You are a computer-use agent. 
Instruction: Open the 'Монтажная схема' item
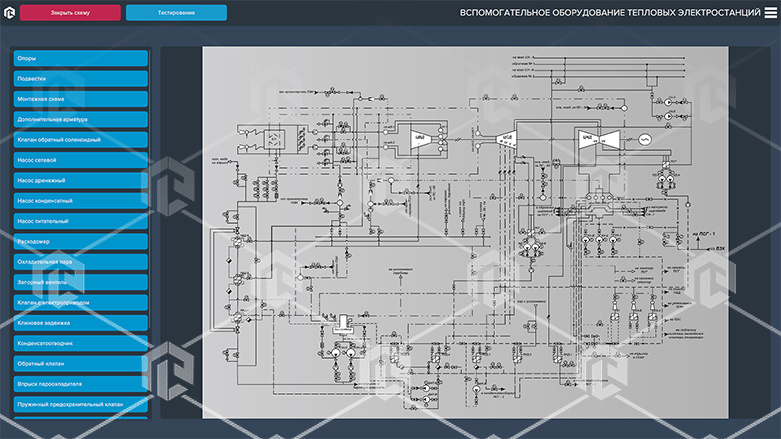pos(81,99)
